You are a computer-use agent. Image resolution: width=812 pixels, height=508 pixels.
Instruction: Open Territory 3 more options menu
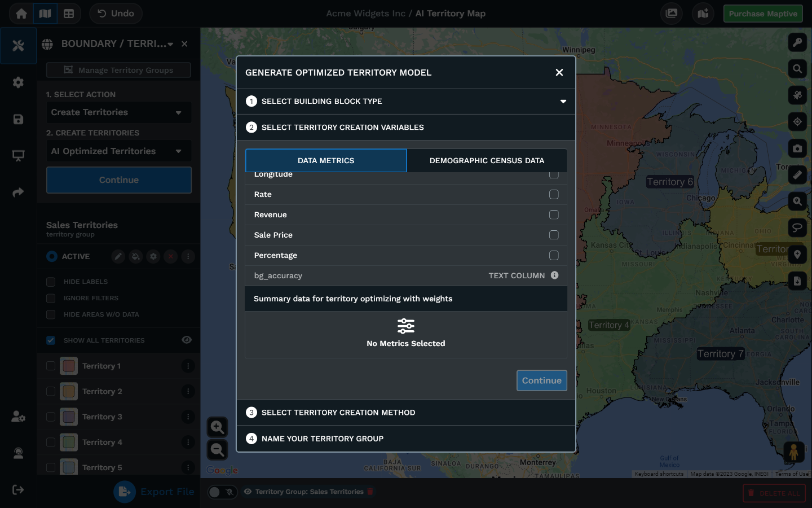pos(188,417)
